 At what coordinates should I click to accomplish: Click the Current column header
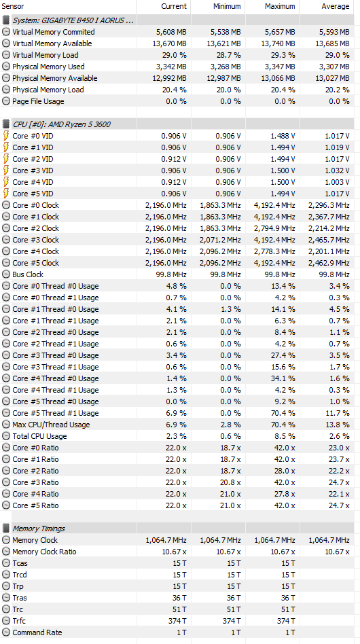pos(174,6)
